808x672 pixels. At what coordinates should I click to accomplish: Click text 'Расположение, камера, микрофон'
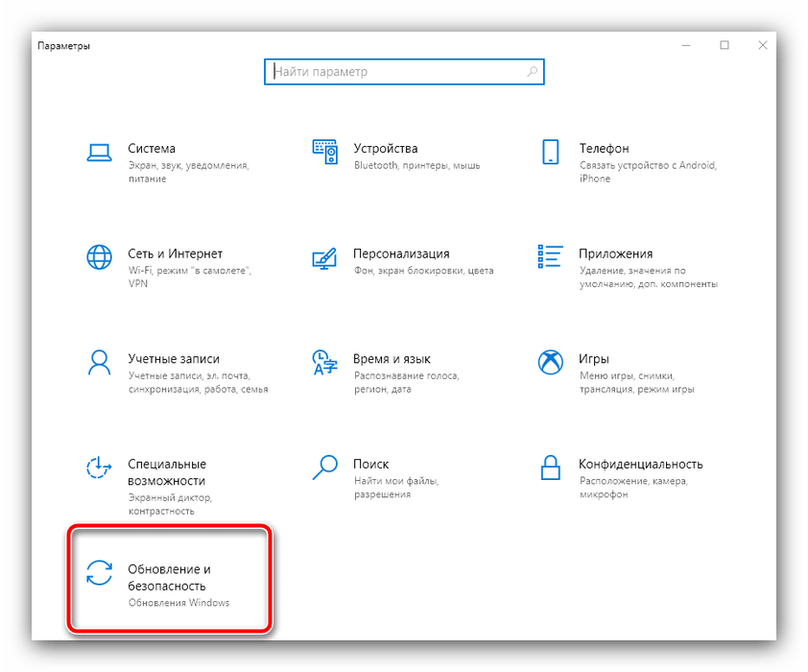pyautogui.click(x=633, y=488)
